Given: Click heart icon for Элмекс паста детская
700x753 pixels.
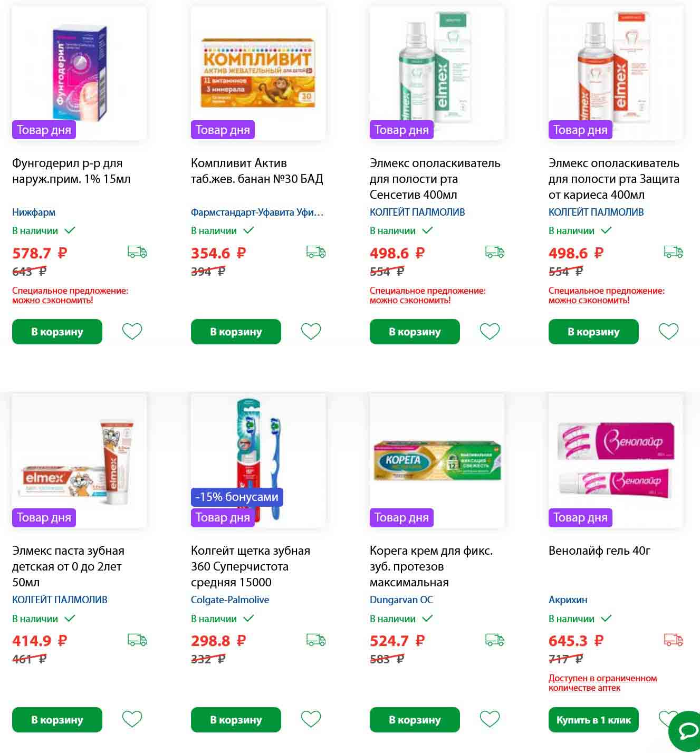Looking at the screenshot, I should (132, 719).
